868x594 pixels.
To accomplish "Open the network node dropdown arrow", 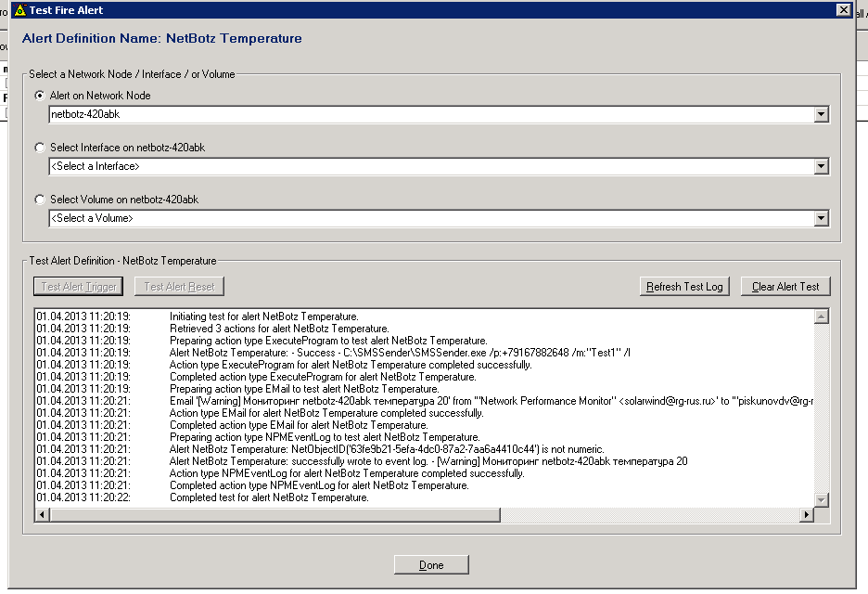I will pyautogui.click(x=821, y=115).
